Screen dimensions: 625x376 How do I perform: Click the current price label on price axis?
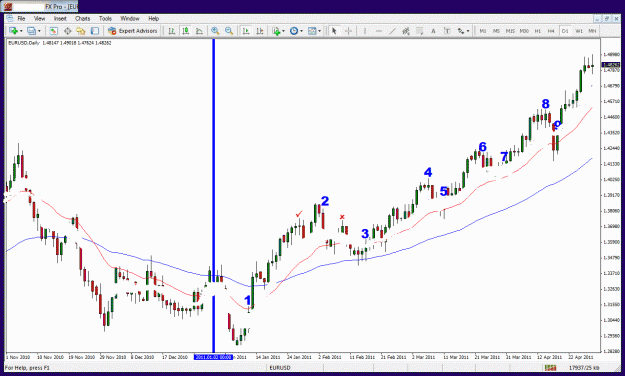point(611,65)
